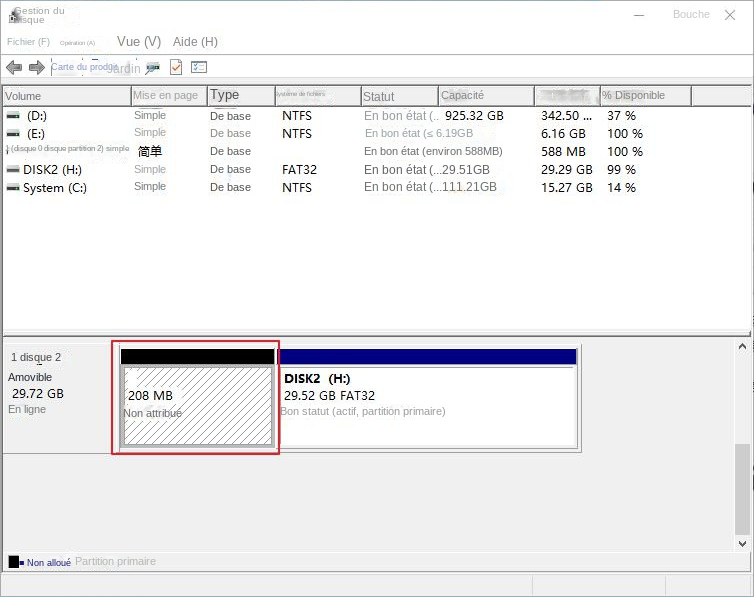Click the Gestion du disque title icon

click(14, 16)
